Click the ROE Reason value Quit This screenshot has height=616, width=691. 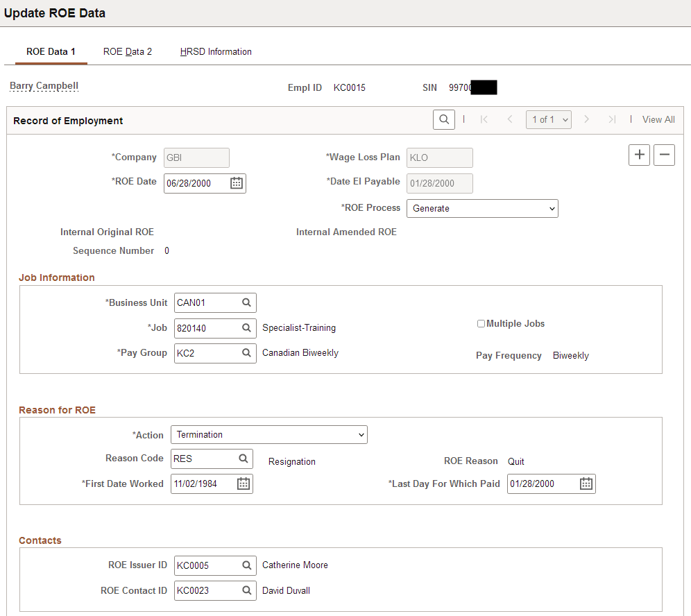515,461
